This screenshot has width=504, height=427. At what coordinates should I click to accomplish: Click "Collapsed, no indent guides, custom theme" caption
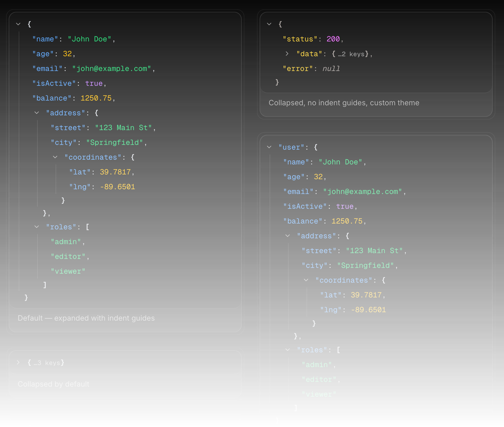coord(344,103)
